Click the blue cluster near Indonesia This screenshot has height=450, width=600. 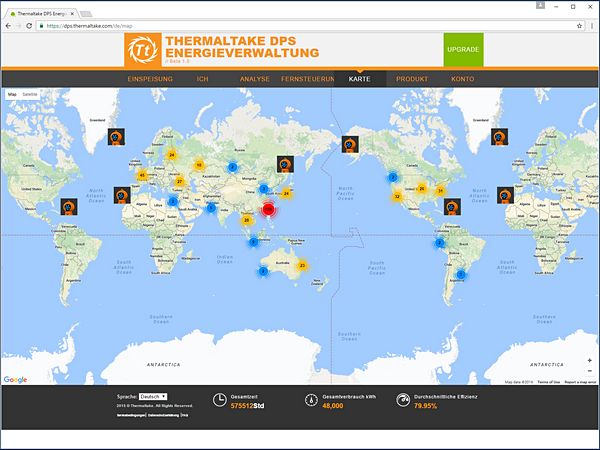tap(253, 242)
